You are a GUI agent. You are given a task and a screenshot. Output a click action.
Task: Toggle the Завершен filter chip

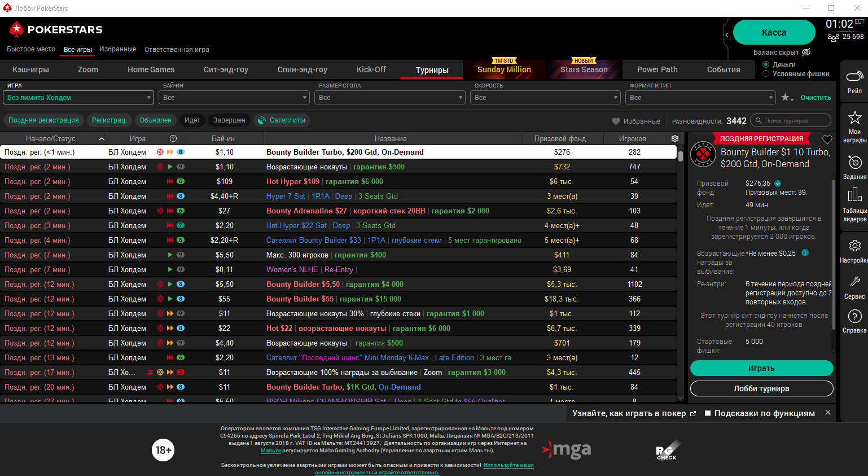pos(229,120)
